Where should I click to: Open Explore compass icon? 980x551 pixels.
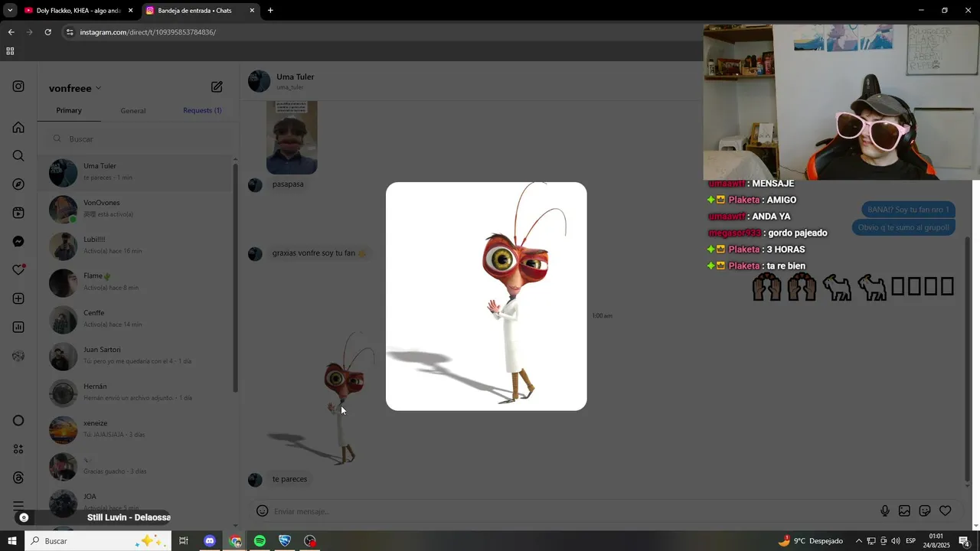[x=18, y=184]
